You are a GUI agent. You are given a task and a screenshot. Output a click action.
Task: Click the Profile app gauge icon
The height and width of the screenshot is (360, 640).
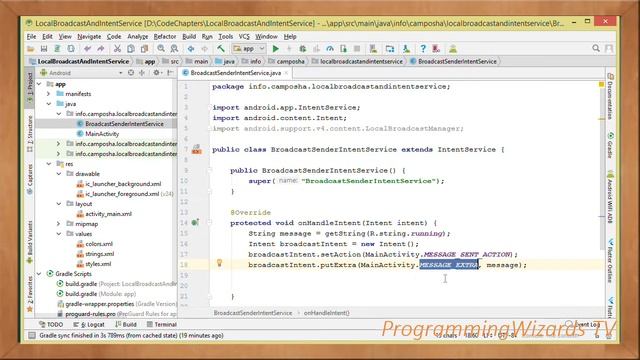330,49
